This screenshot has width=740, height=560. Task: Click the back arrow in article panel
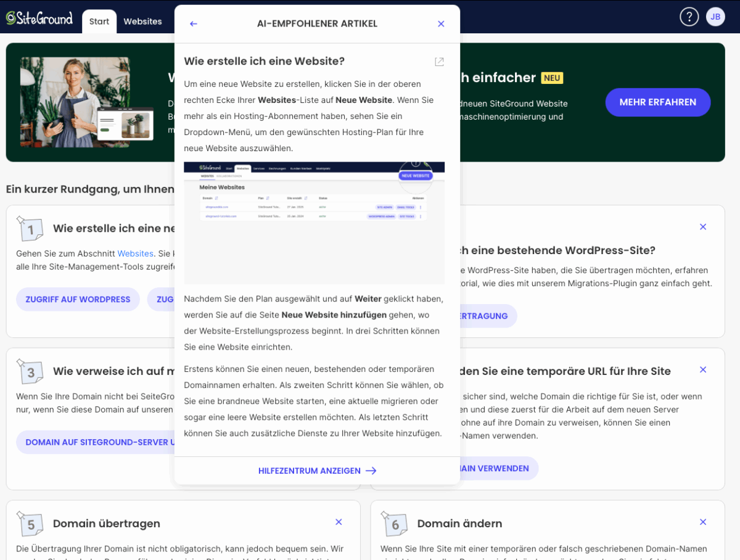point(194,24)
